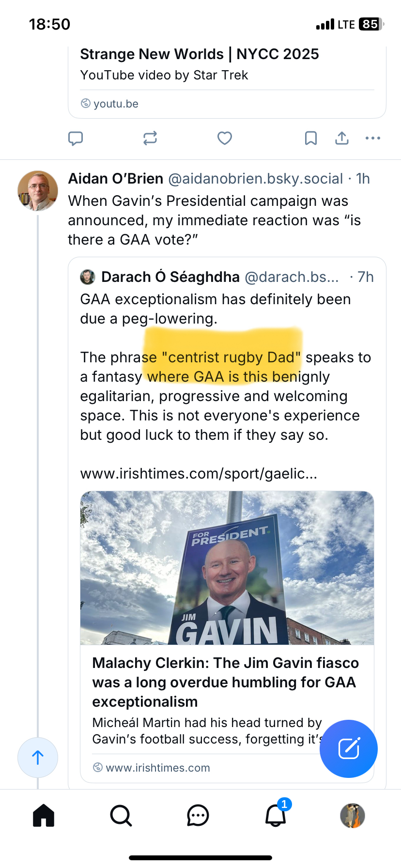Screen dimensions: 401x868
Task: Open the irishtimes.com sport link text
Action: click(199, 474)
